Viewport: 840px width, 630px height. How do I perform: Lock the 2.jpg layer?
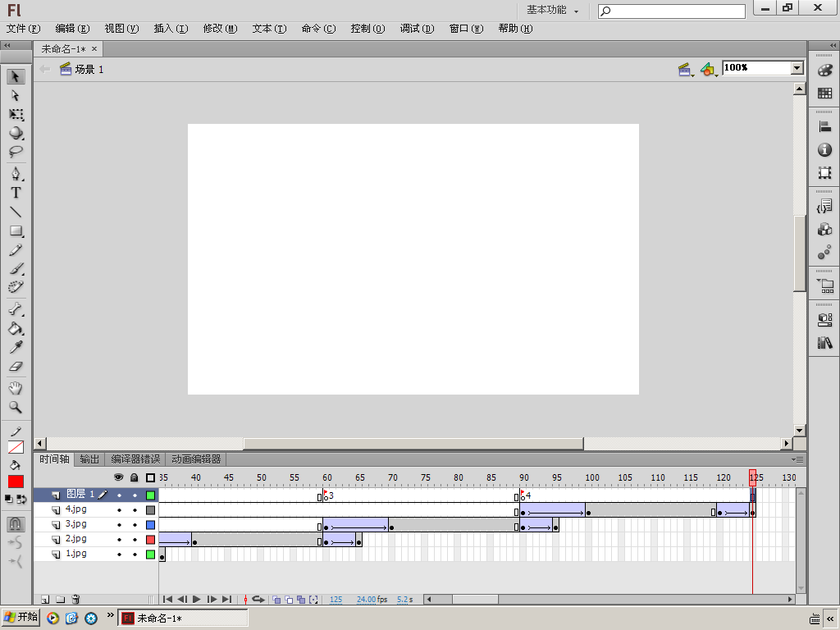pyautogui.click(x=135, y=540)
